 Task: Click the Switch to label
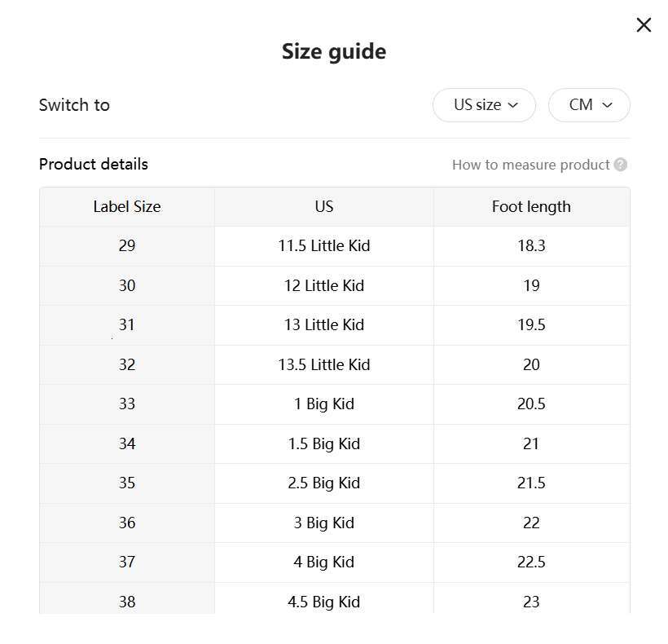click(74, 105)
